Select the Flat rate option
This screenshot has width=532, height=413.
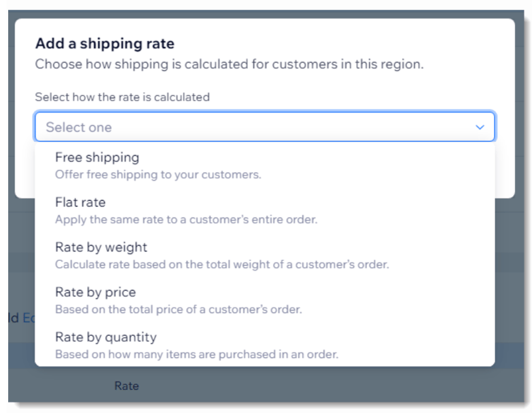click(x=80, y=202)
